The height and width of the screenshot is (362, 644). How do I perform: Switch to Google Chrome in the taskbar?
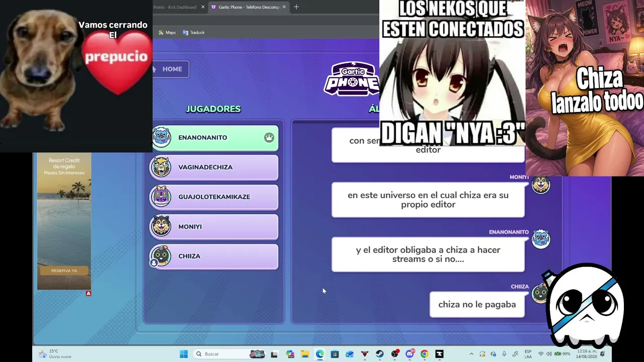point(425,354)
